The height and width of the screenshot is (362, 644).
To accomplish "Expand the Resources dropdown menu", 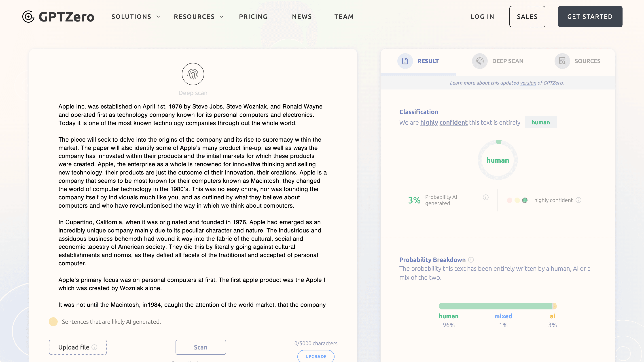I will (x=199, y=17).
